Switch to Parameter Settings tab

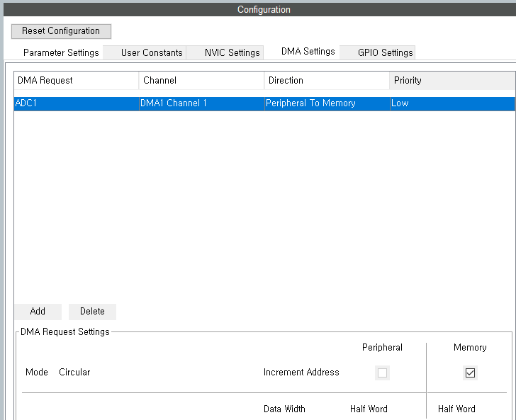click(x=61, y=52)
